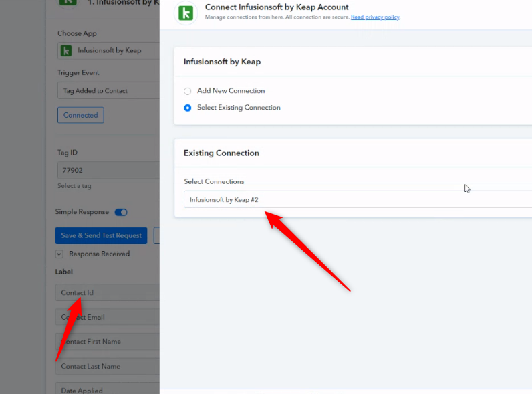Choose the Select Existing Connection radio option
Screen dimensions: 532x394
point(187,108)
